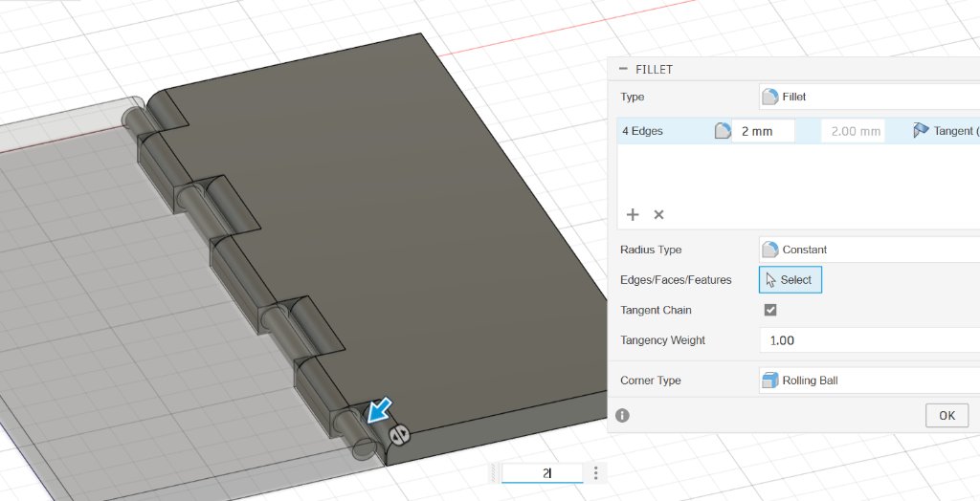Click the Select button for Edges/Faces/Features
This screenshot has width=980, height=501.
pos(790,280)
